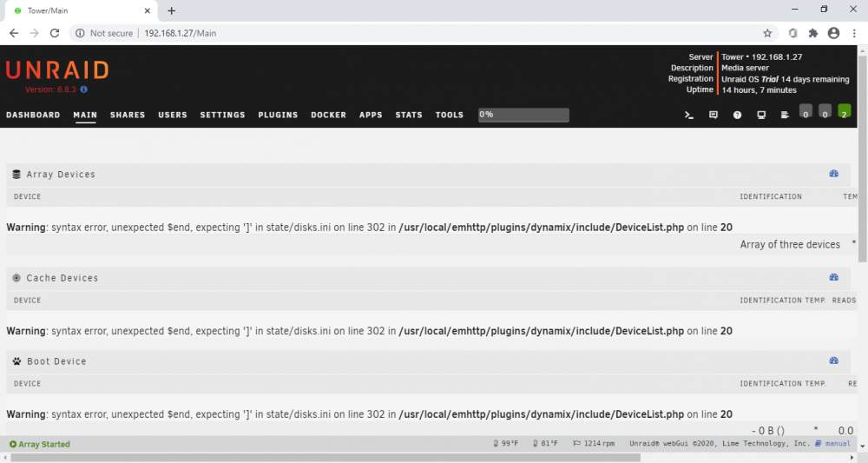
Task: Click the Version: 6.8.3 text
Action: click(51, 89)
